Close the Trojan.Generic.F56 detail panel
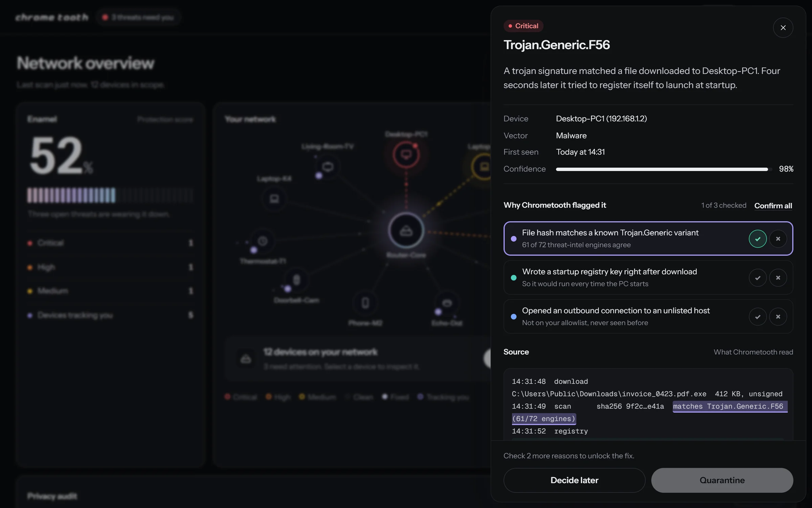 (x=783, y=27)
